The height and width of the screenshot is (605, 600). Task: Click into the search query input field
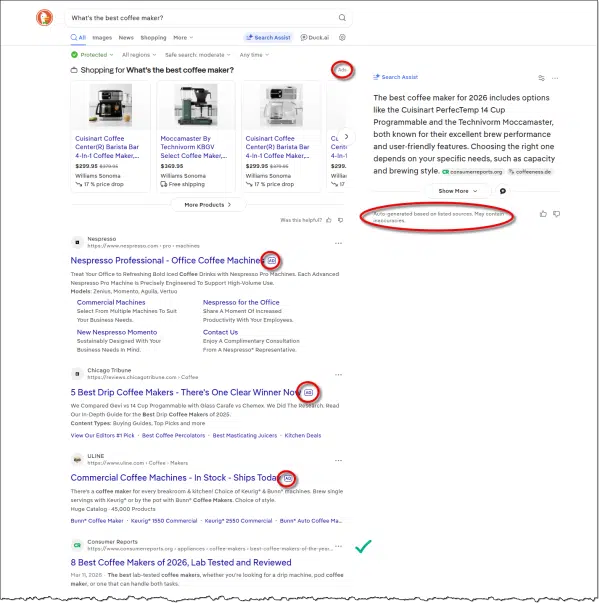pyautogui.click(x=203, y=18)
